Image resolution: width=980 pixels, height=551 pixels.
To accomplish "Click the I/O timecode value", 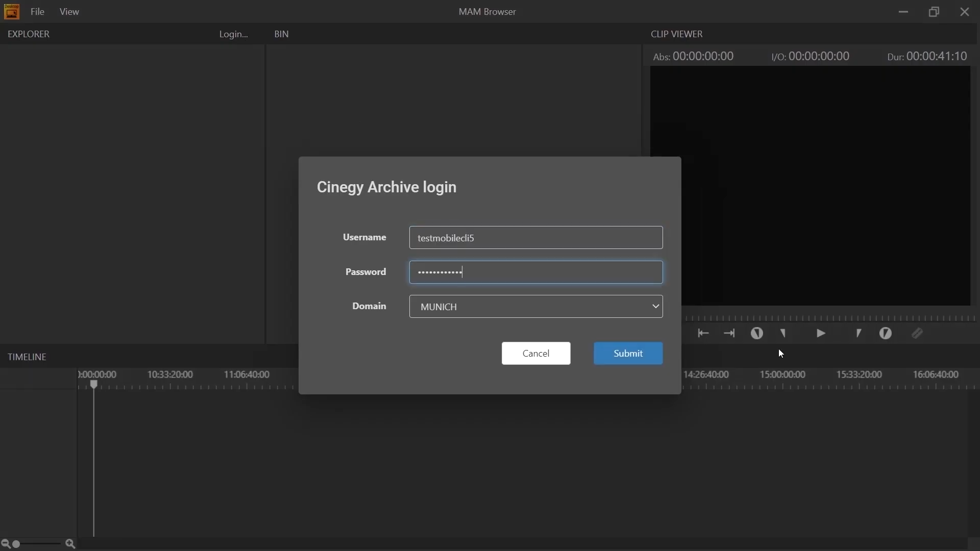I will (x=819, y=56).
